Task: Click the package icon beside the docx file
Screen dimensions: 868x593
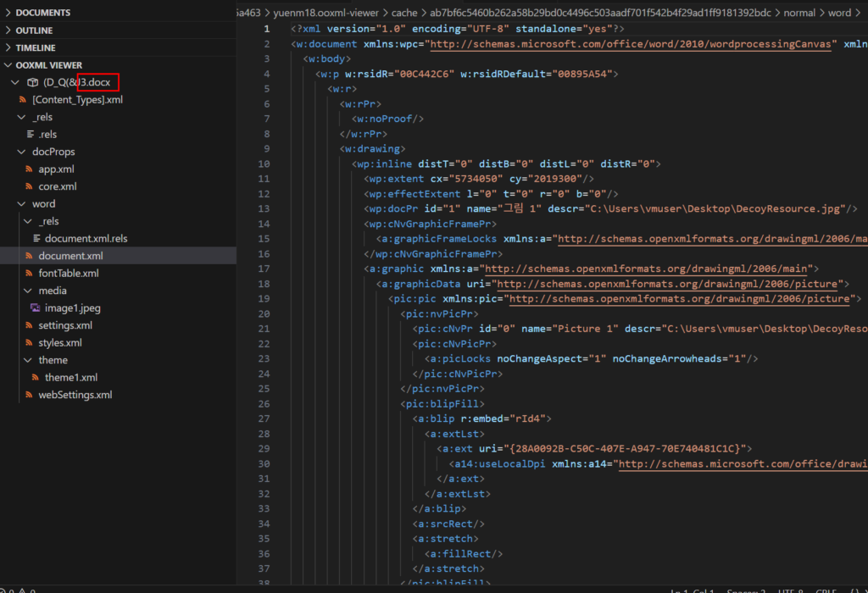Action: click(x=32, y=82)
